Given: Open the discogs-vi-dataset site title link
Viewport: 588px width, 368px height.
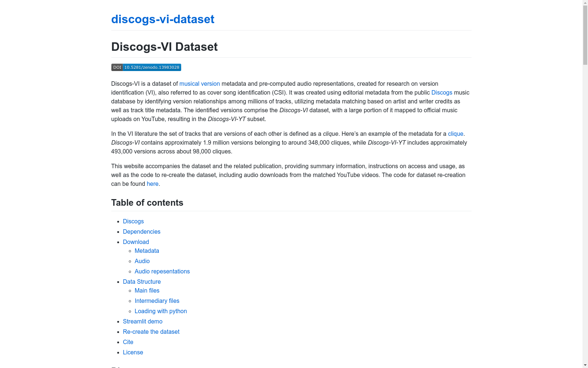Looking at the screenshot, I should pyautogui.click(x=162, y=19).
